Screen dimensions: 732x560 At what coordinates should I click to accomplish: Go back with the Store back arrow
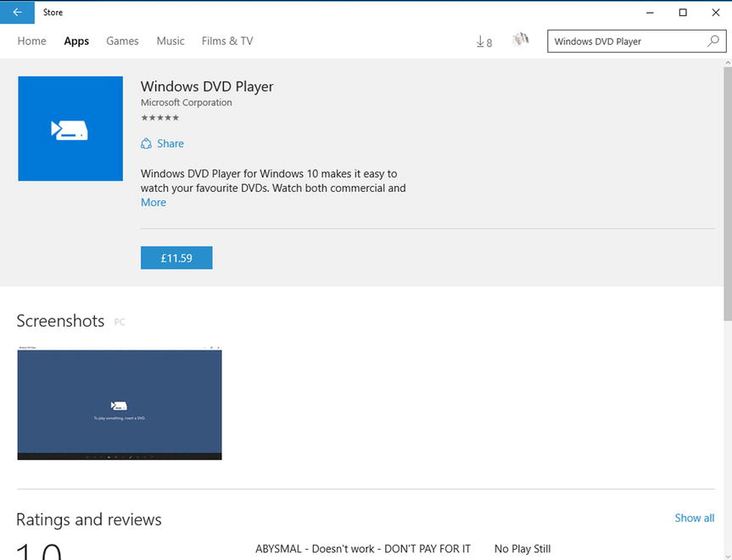point(17,12)
